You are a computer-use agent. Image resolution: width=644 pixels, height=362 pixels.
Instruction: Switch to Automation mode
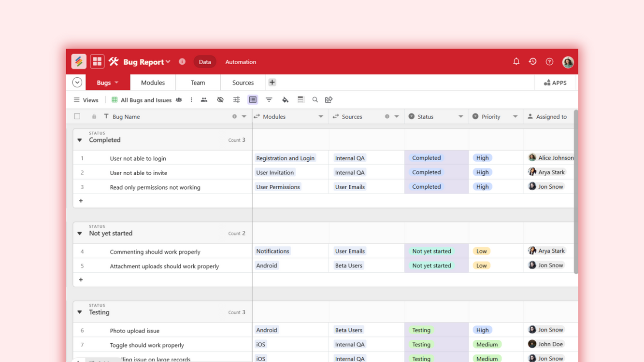(241, 62)
